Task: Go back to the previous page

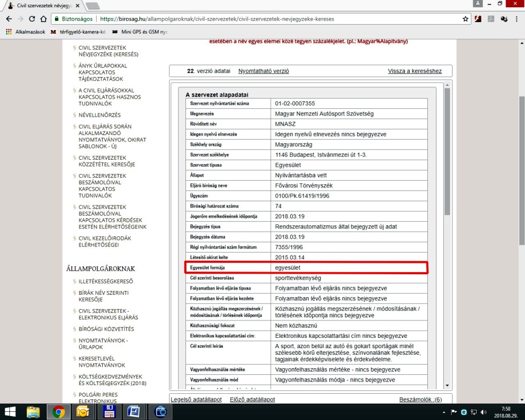Action: click(x=9, y=19)
